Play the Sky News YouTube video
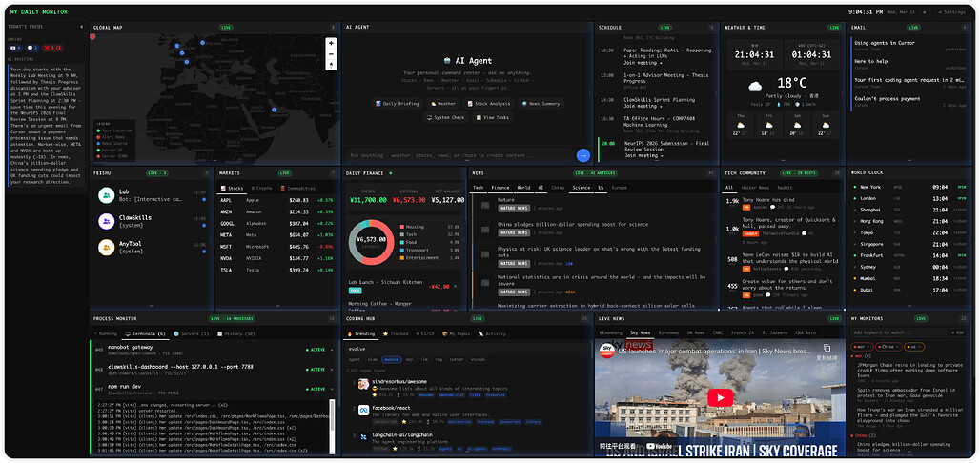 coord(720,396)
